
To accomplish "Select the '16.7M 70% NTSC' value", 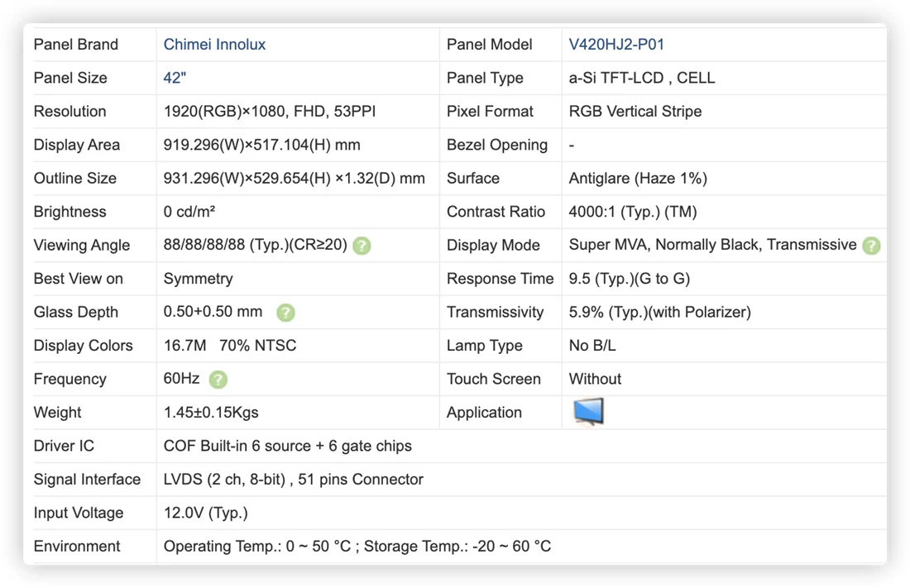I will tap(230, 346).
